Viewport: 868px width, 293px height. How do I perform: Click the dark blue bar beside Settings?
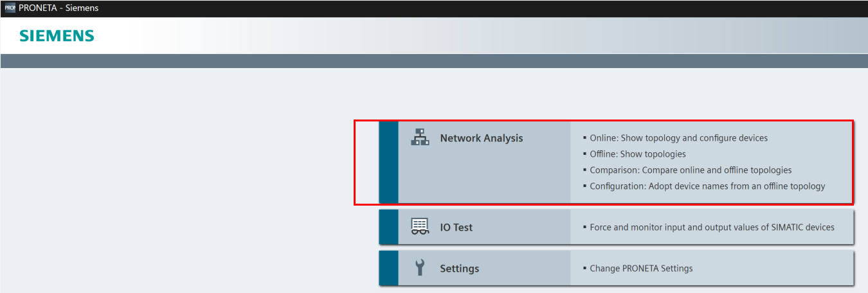388,268
